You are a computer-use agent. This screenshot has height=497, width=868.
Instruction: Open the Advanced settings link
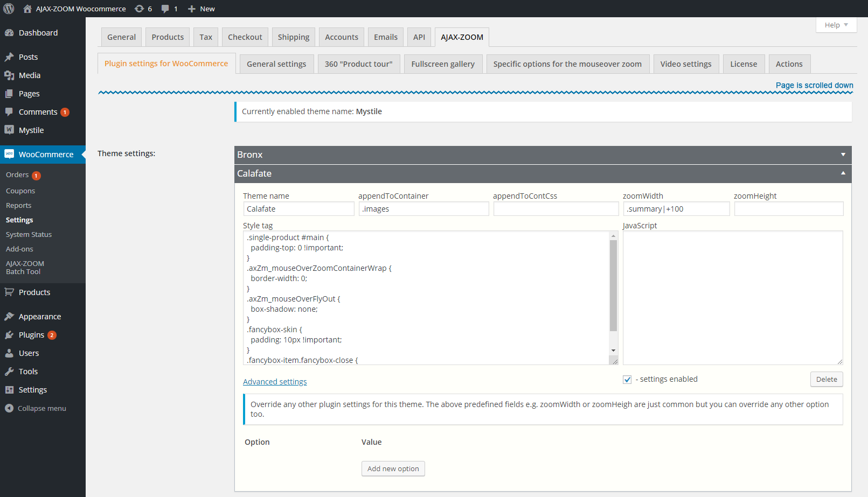click(275, 382)
